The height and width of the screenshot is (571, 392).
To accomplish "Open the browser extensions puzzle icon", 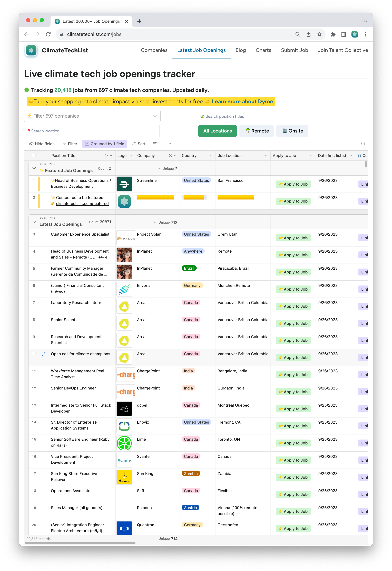I will click(333, 34).
